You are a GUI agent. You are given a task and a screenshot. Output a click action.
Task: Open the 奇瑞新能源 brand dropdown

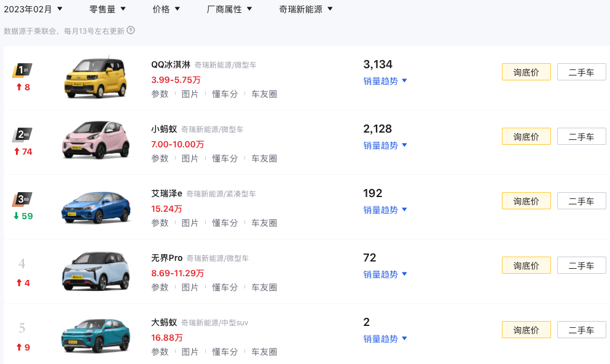(306, 9)
